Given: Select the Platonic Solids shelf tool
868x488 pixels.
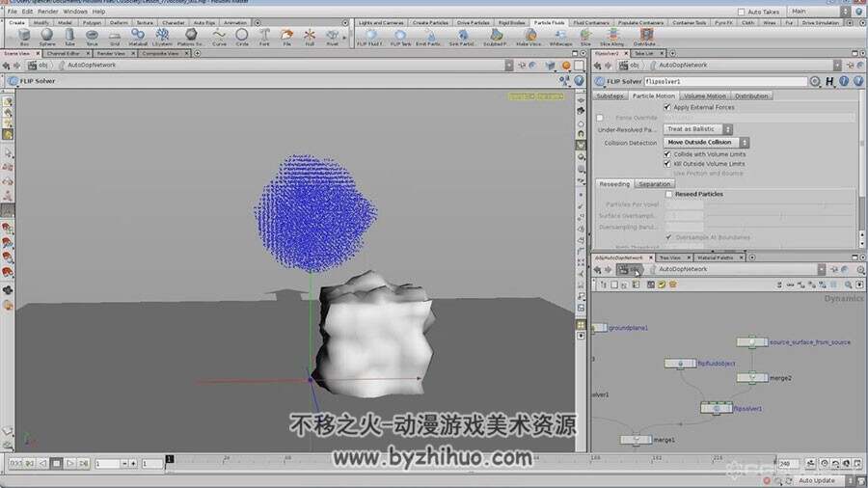Looking at the screenshot, I should point(190,37).
